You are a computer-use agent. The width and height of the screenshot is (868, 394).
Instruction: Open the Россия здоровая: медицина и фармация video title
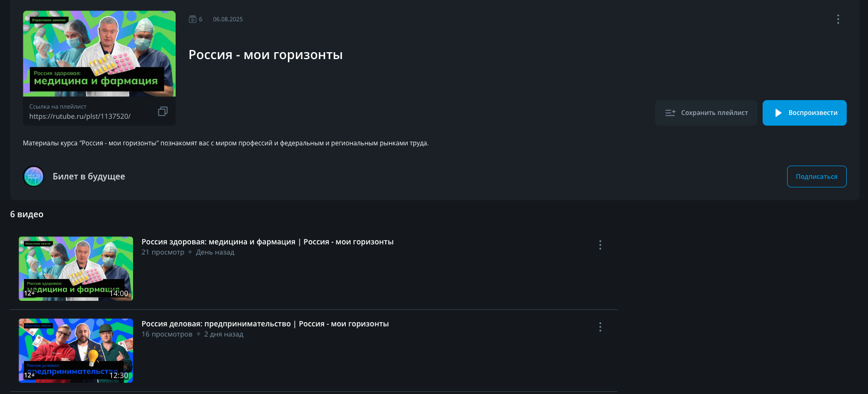pos(267,242)
